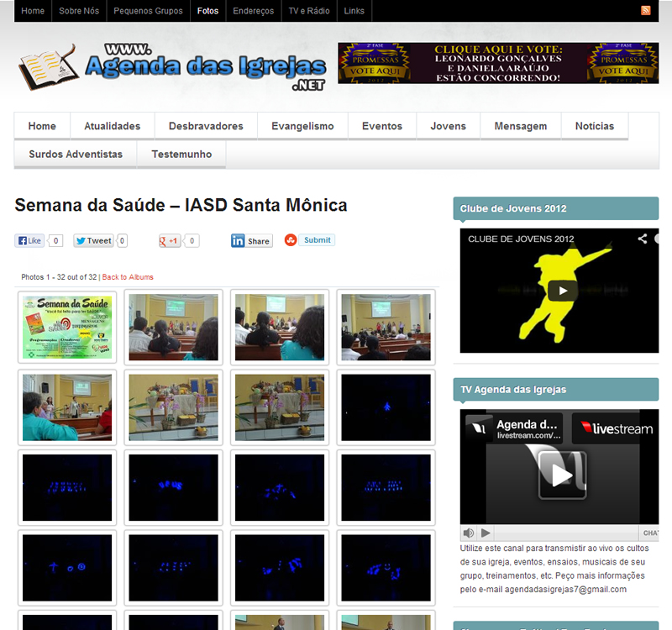Click the Facebook Like button

[29, 240]
